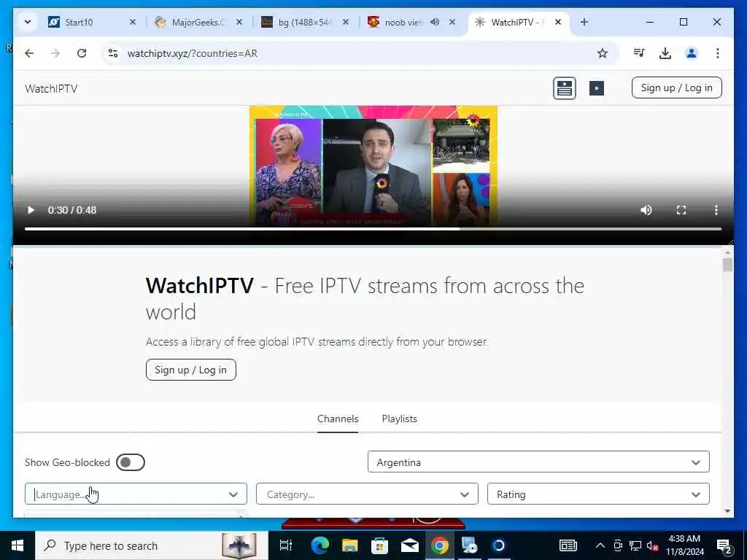The width and height of the screenshot is (747, 560).
Task: Click the address bar URL field
Action: [x=352, y=53]
